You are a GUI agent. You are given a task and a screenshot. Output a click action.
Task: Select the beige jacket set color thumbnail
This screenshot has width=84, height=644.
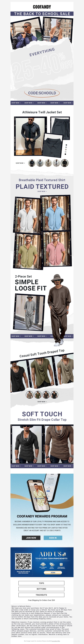tap(48, 163)
